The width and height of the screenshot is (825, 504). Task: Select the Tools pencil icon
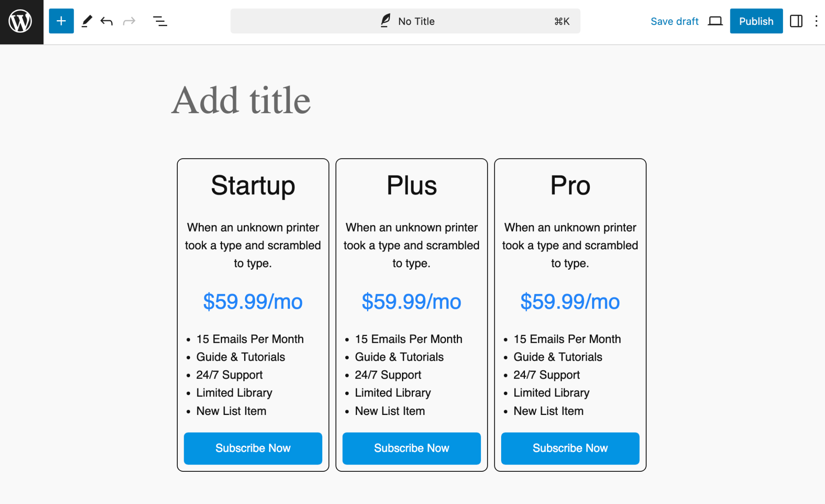87,21
